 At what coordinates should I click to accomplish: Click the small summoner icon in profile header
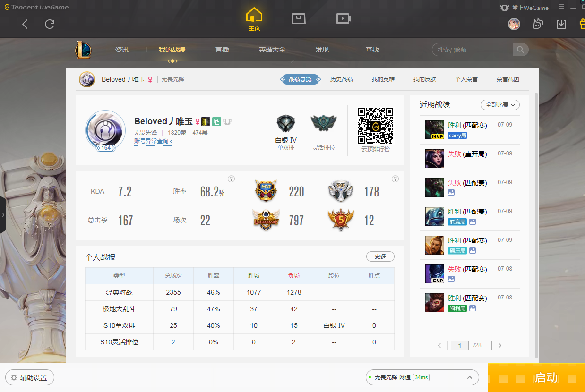[87, 79]
